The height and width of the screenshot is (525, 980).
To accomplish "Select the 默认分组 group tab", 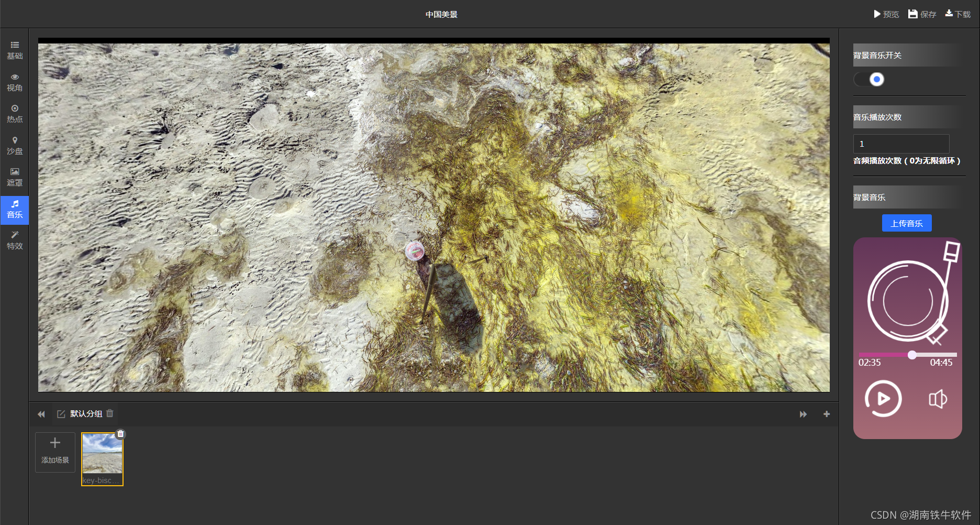I will coord(86,414).
